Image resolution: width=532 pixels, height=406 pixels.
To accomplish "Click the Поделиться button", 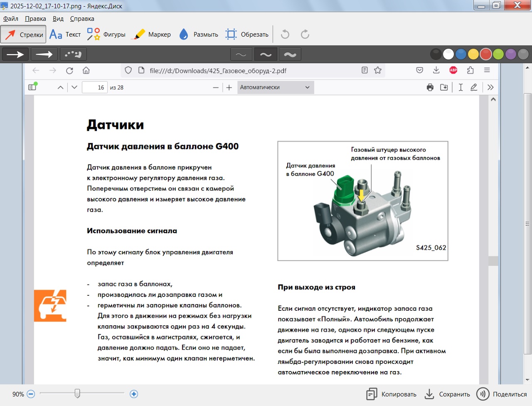I will [x=502, y=394].
